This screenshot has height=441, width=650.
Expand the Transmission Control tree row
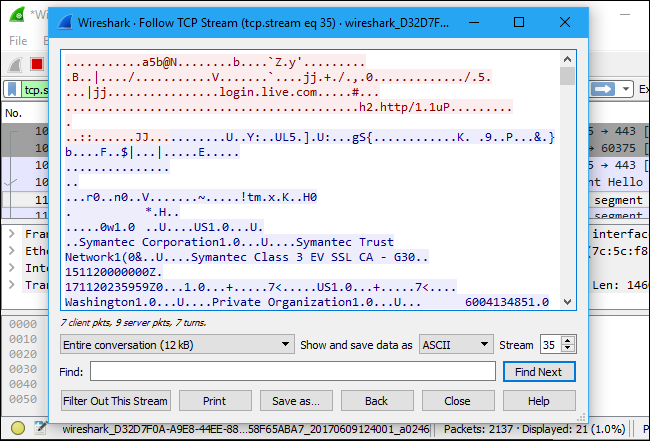(12, 285)
